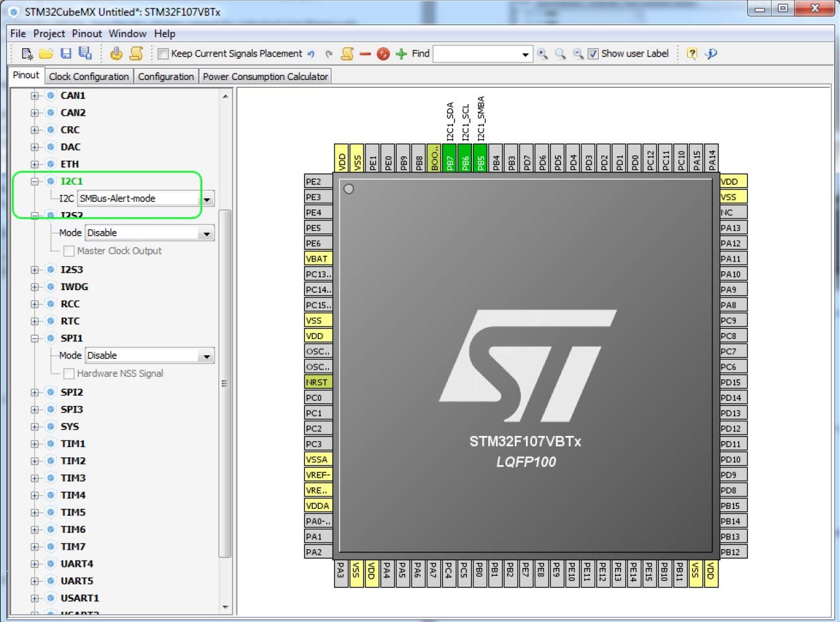Click inside the Find text field
Screen dimensions: 840x622
pyautogui.click(x=476, y=55)
